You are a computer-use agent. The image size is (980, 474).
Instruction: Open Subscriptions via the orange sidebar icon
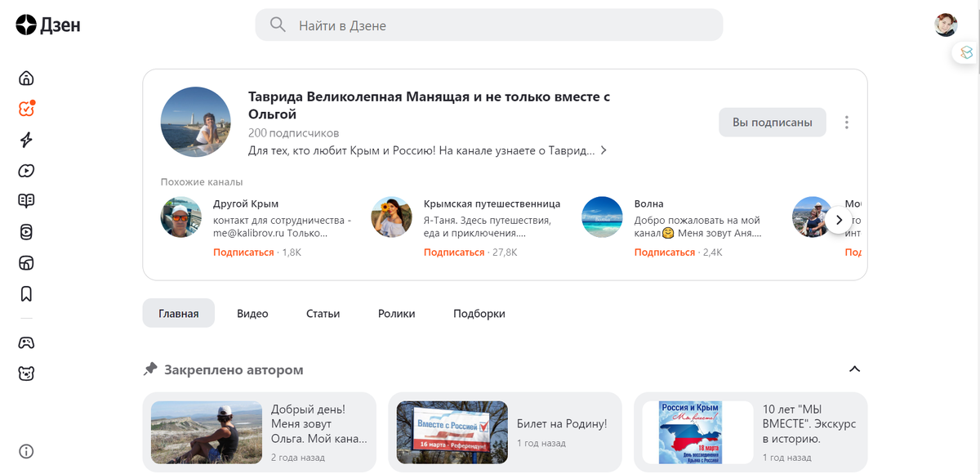click(x=25, y=108)
